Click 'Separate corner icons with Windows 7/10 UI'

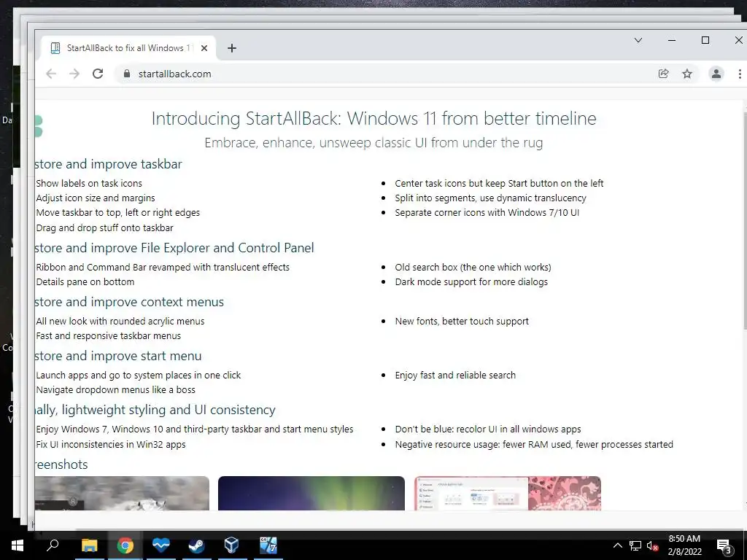(x=487, y=213)
